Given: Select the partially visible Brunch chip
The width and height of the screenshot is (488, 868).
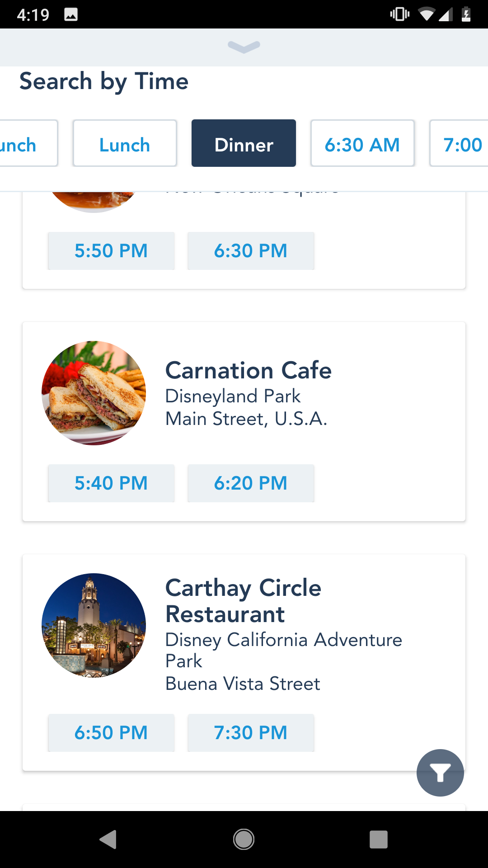Looking at the screenshot, I should 25,143.
